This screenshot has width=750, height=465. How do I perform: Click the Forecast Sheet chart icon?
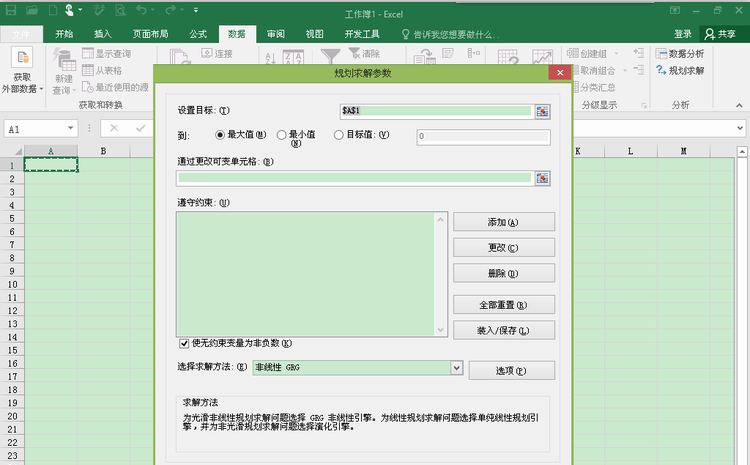coord(542,57)
